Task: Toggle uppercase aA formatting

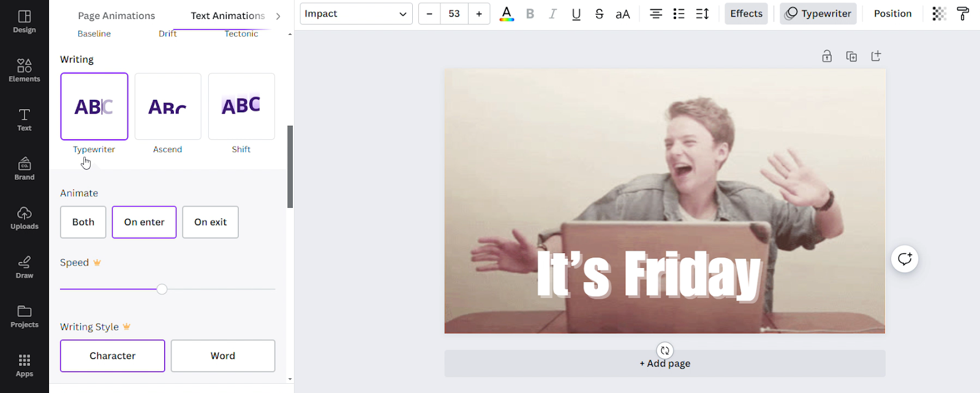Action: point(623,13)
